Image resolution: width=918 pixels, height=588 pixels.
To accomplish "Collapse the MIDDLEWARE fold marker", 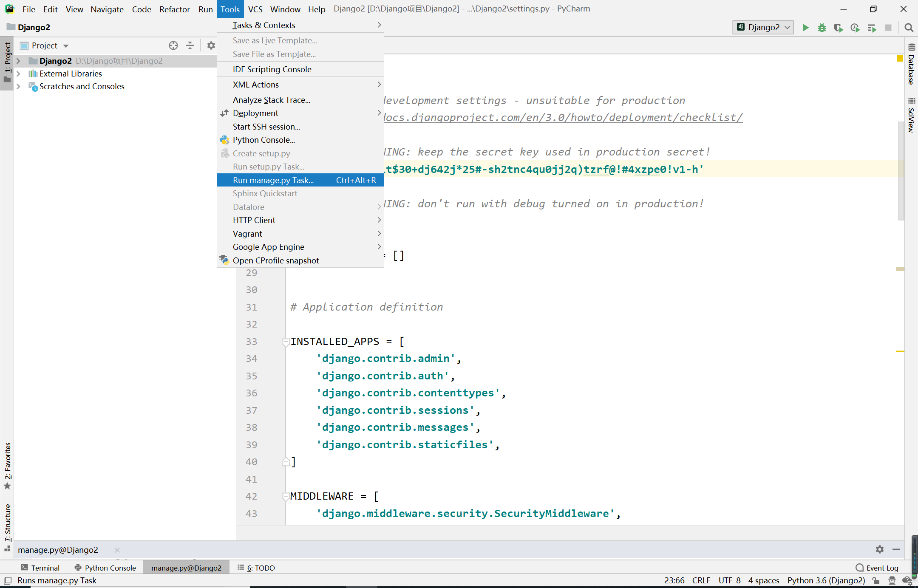I will click(286, 496).
